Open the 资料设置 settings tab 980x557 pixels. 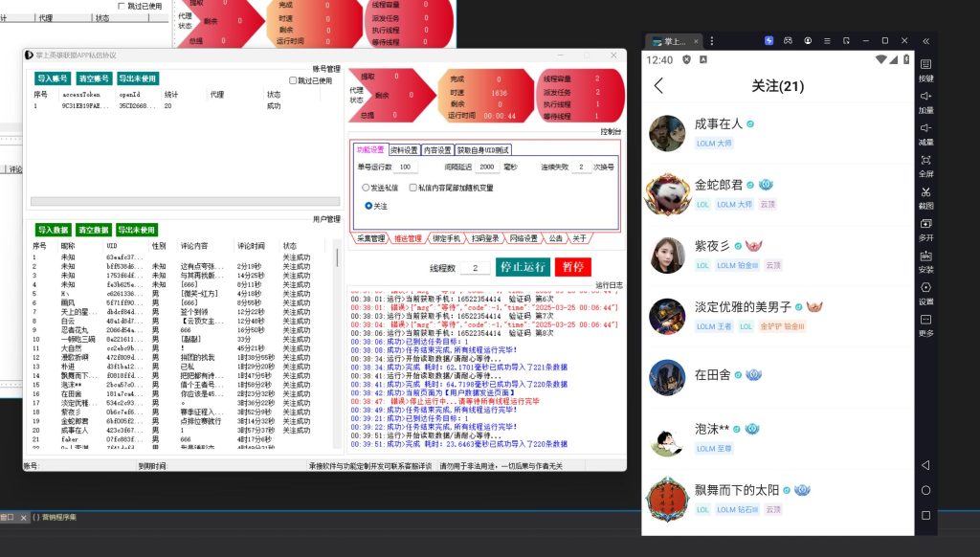point(405,150)
